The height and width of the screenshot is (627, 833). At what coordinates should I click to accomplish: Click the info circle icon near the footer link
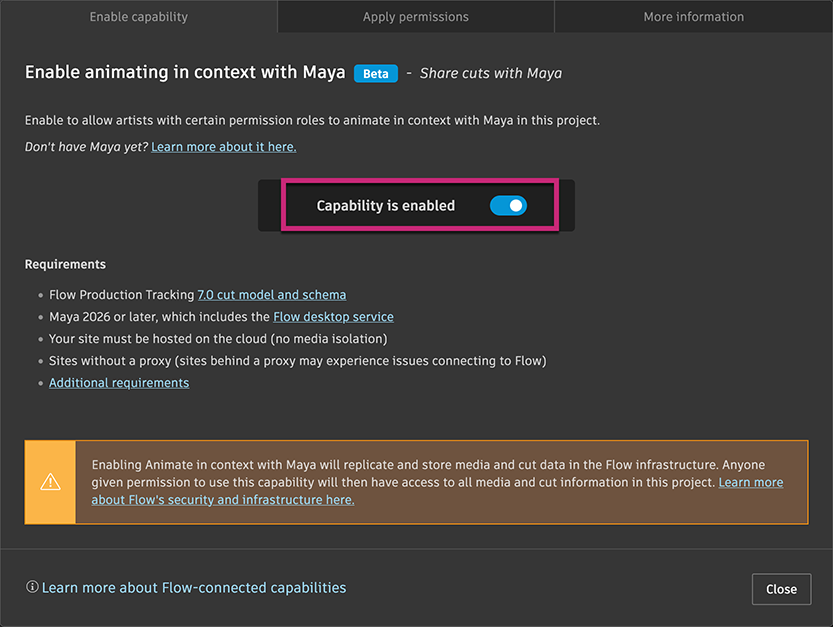tap(32, 588)
